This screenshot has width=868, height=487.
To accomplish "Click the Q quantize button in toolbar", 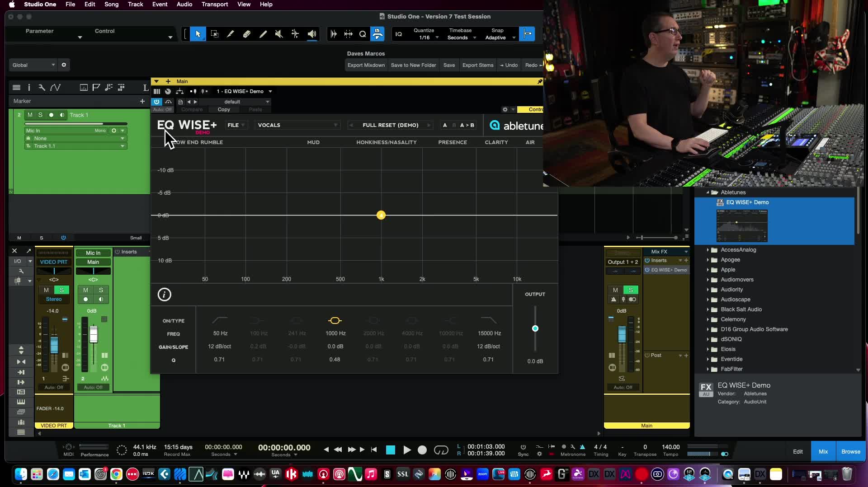I will click(x=363, y=34).
